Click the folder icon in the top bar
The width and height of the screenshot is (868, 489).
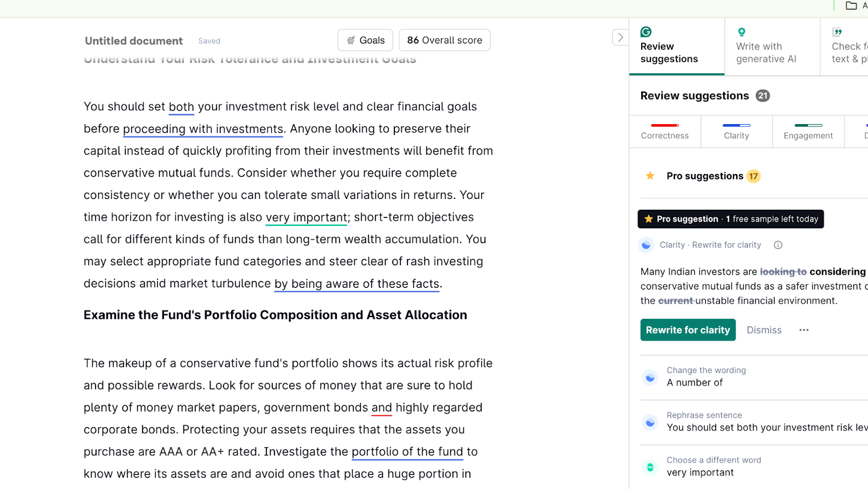[x=851, y=5]
